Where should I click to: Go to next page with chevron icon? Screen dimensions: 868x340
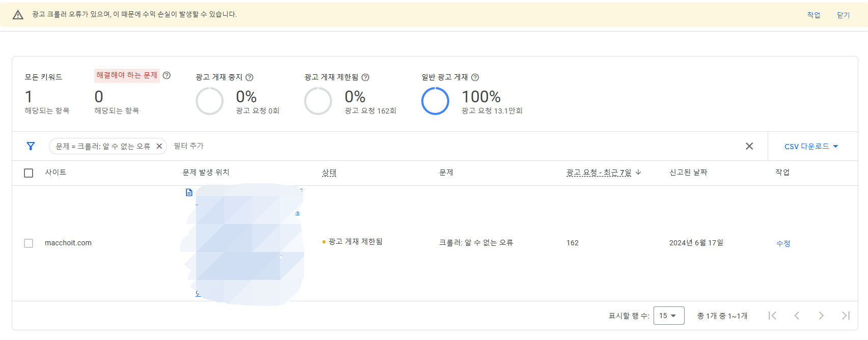(x=821, y=316)
